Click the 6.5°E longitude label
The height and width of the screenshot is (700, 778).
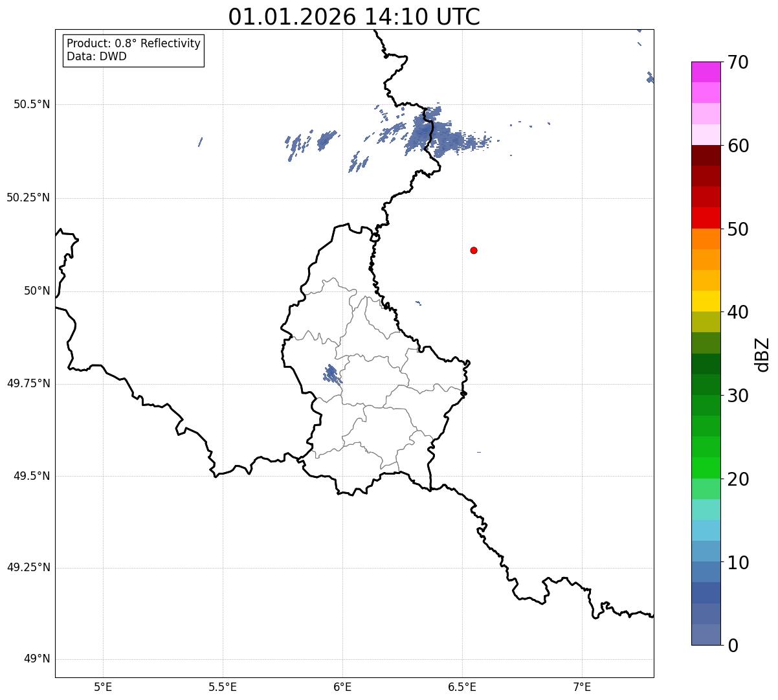click(x=462, y=686)
